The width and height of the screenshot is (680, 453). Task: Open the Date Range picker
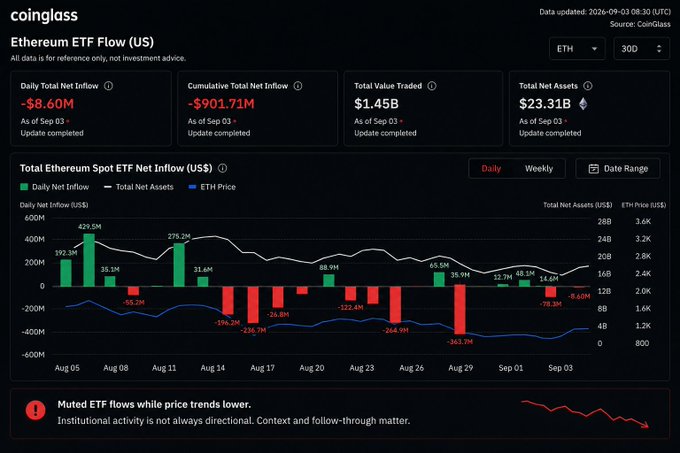tap(618, 169)
